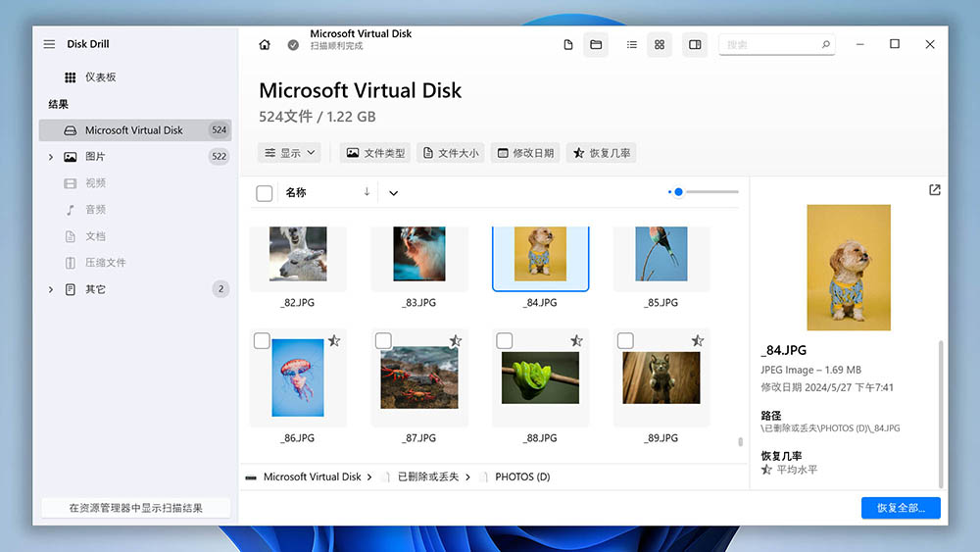Check the box for _88.JPG
This screenshot has width=980, height=552.
[505, 340]
